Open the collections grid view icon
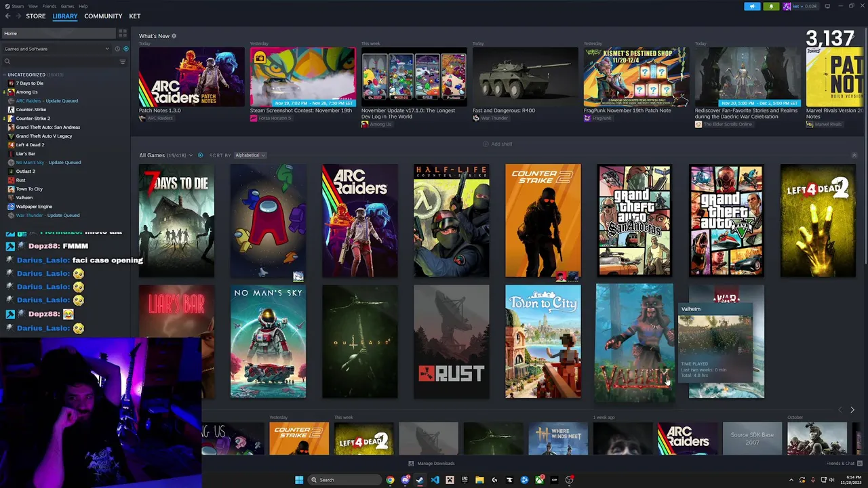 pos(123,33)
